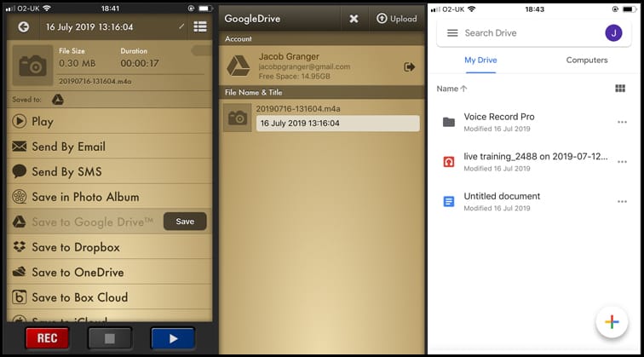
Task: Tap Upload in GoogleDrive panel
Action: (x=397, y=19)
